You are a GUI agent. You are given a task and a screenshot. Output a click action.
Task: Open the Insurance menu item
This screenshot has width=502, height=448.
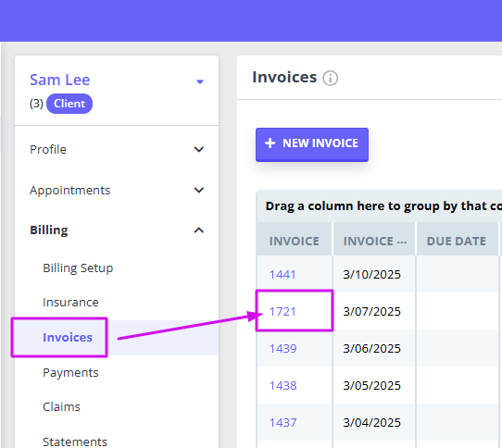tap(70, 303)
